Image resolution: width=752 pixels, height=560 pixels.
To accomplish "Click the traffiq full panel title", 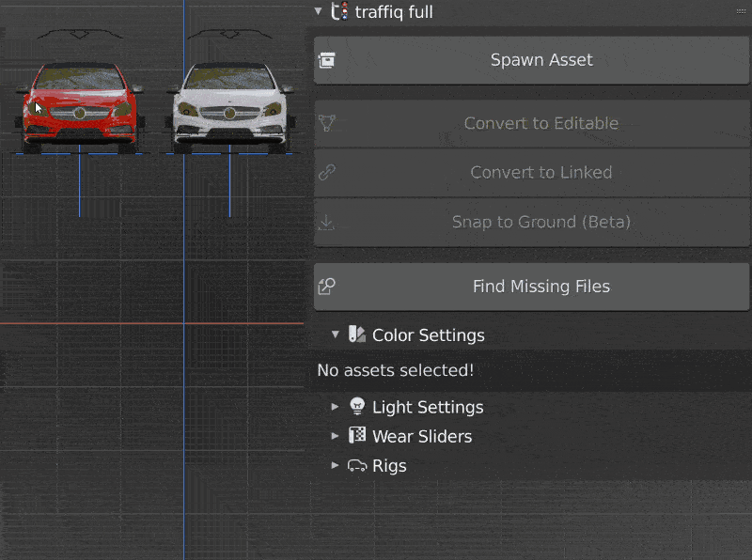I will pyautogui.click(x=394, y=11).
